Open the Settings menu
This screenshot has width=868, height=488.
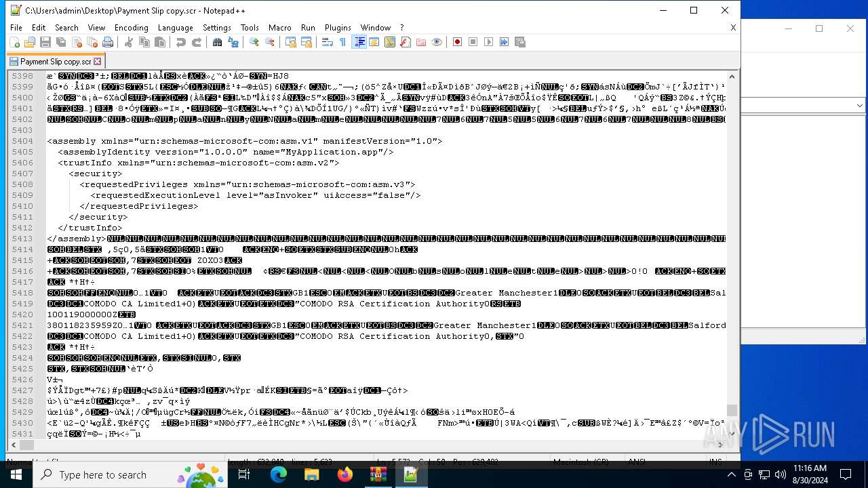point(217,28)
